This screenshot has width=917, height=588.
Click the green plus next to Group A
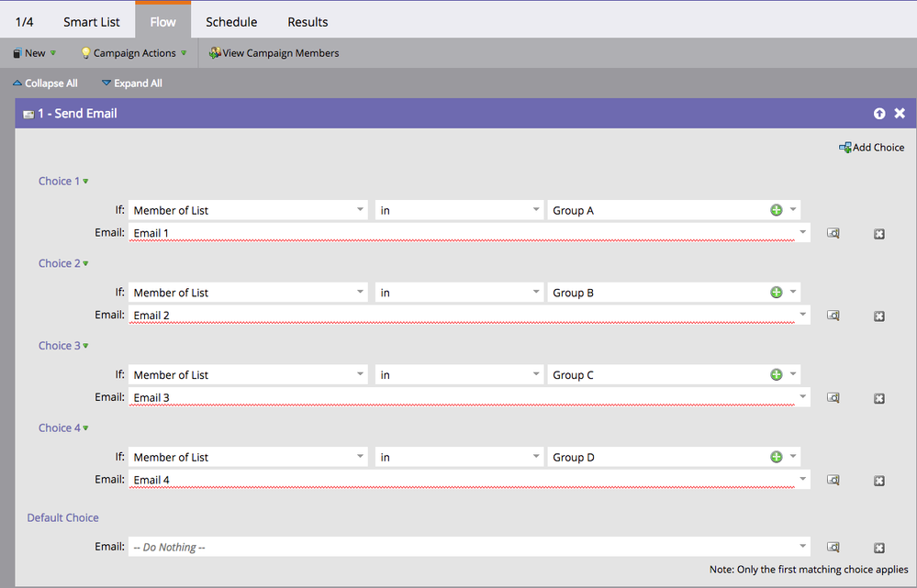coord(777,210)
